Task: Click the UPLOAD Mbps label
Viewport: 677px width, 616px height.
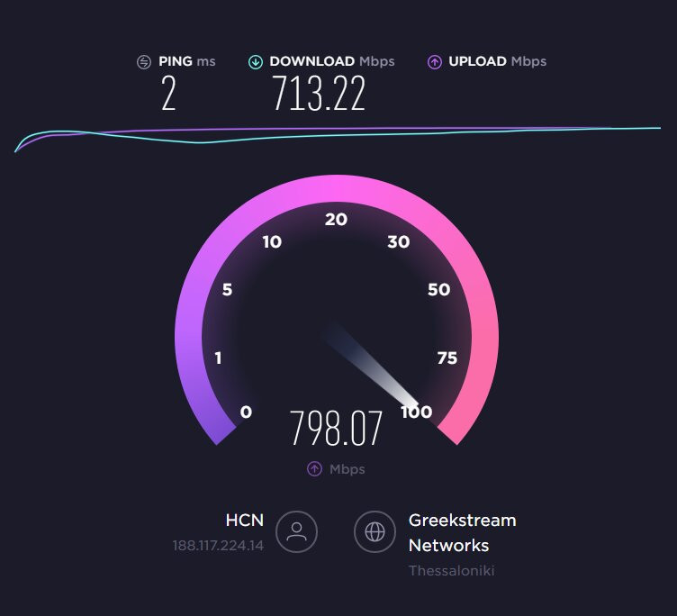Action: point(497,61)
